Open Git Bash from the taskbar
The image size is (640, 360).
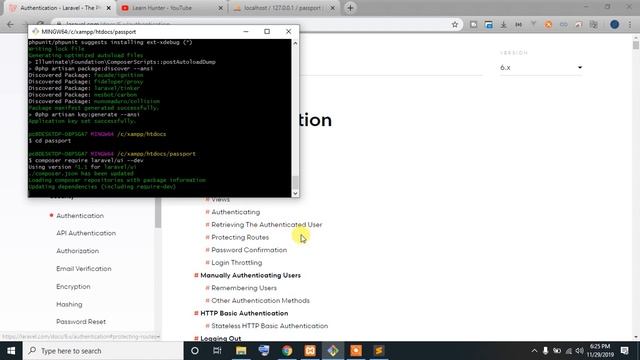[x=333, y=351]
